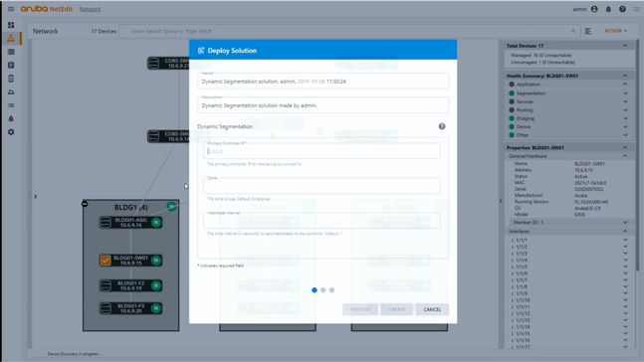Click the BLDG01-F2 green status badge
This screenshot has height=362, width=644.
click(x=156, y=285)
